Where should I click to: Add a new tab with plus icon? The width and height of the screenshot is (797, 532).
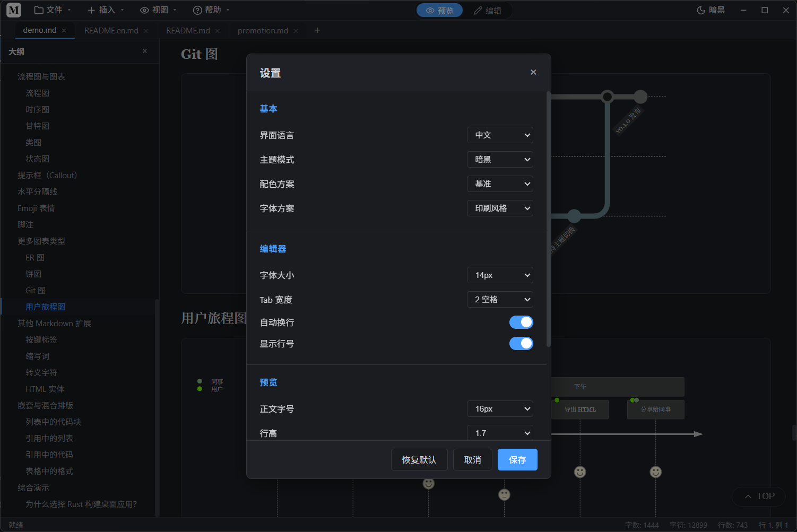[x=317, y=30]
